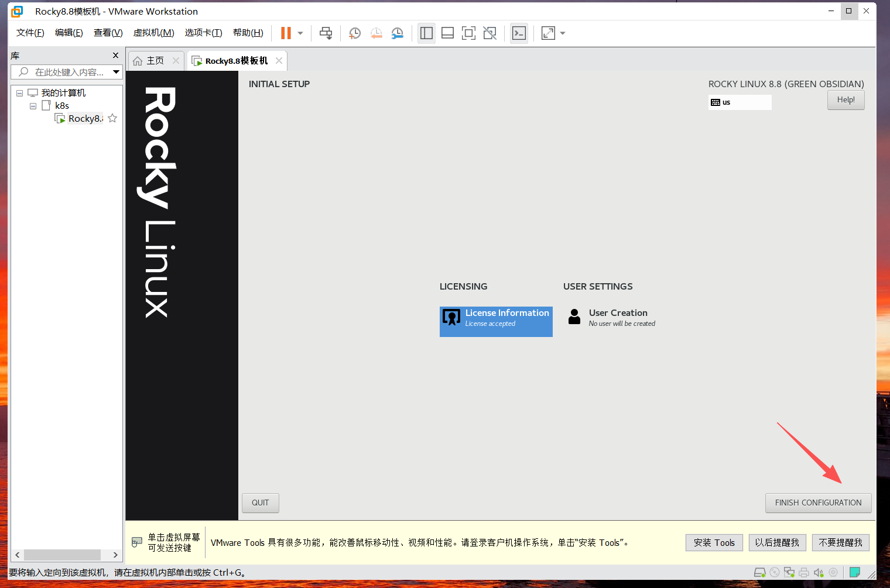Select 我的计算机 in the library tree
This screenshot has height=588, width=890.
pos(64,93)
